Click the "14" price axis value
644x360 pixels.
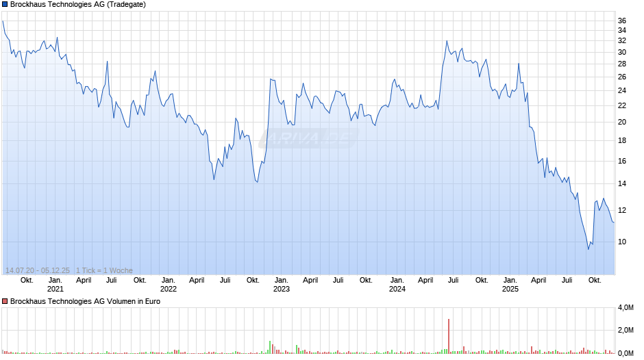[x=622, y=183]
